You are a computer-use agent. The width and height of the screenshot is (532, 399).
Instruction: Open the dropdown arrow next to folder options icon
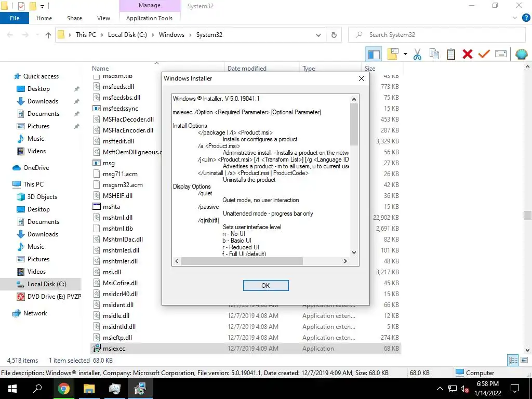pos(405,54)
